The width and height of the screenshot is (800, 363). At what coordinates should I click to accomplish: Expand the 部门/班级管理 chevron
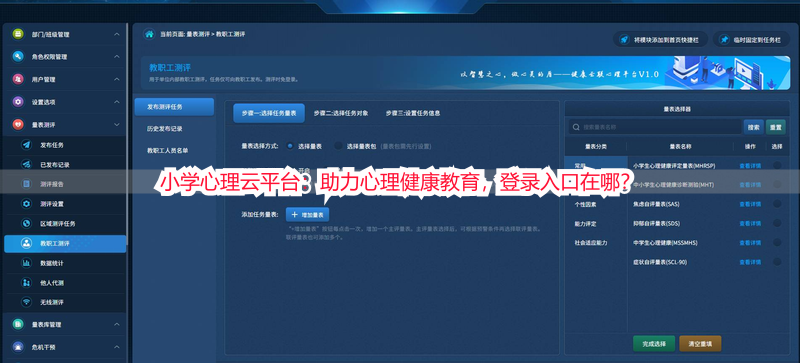tap(117, 34)
